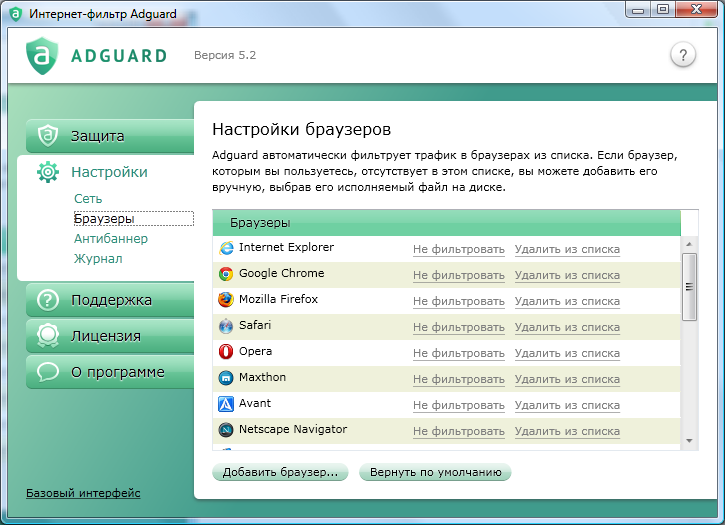Select the Netscape Navigator row name
The height and width of the screenshot is (525, 725).
click(x=293, y=429)
